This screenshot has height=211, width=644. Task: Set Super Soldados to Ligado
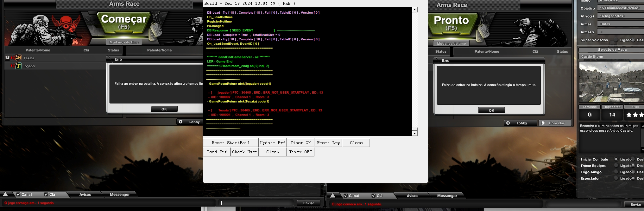point(616,40)
